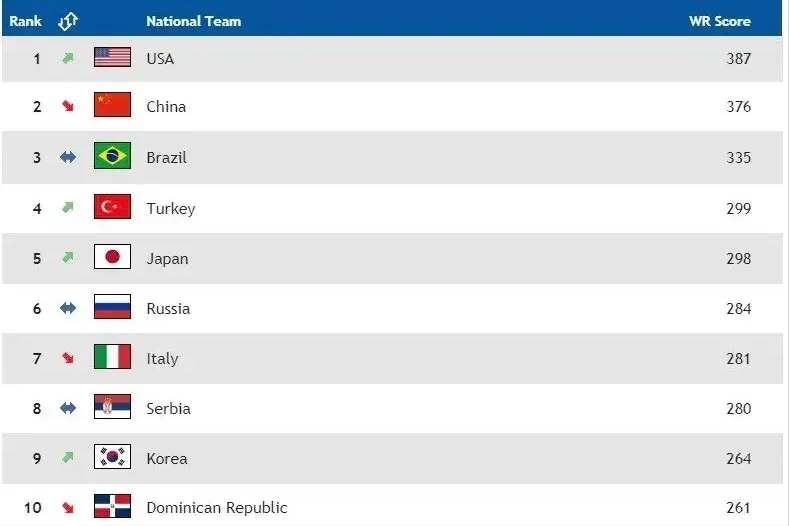Click the unchanged arrows icon beside Brazil
The height and width of the screenshot is (526, 789).
coord(68,157)
